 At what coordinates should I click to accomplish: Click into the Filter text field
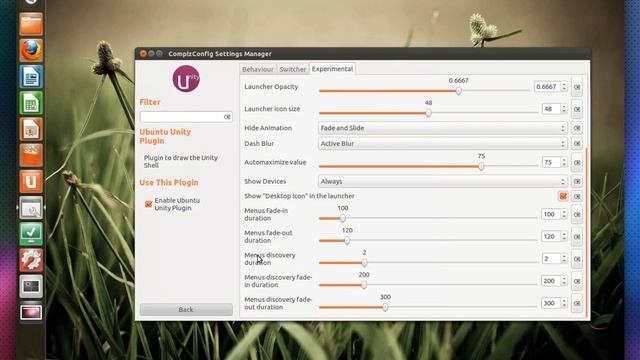[x=182, y=117]
